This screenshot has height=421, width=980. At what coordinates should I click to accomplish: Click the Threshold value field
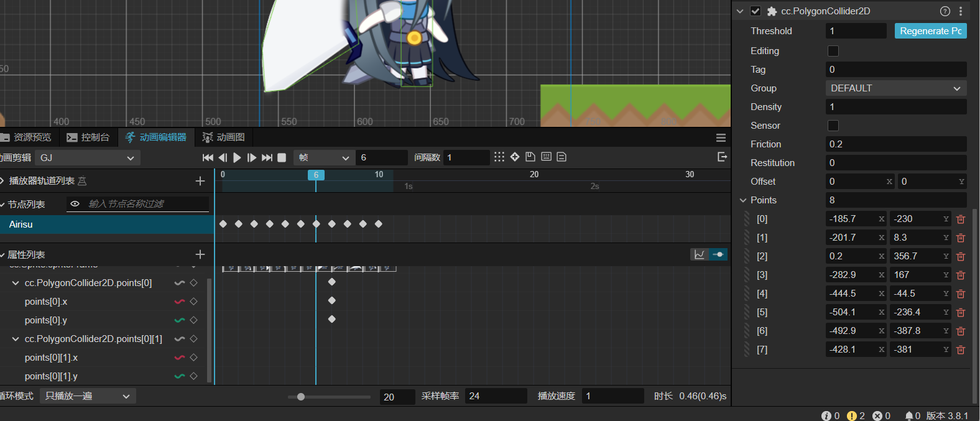[856, 31]
